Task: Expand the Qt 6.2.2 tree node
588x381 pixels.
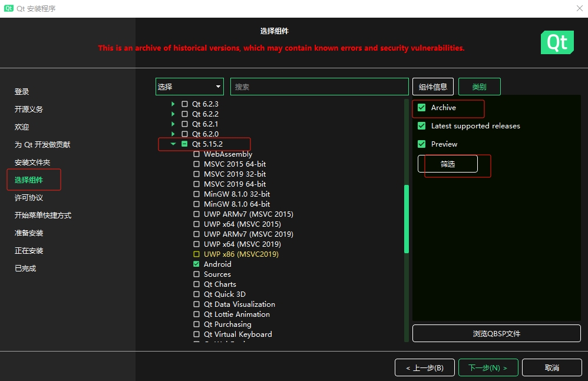Action: (x=173, y=114)
